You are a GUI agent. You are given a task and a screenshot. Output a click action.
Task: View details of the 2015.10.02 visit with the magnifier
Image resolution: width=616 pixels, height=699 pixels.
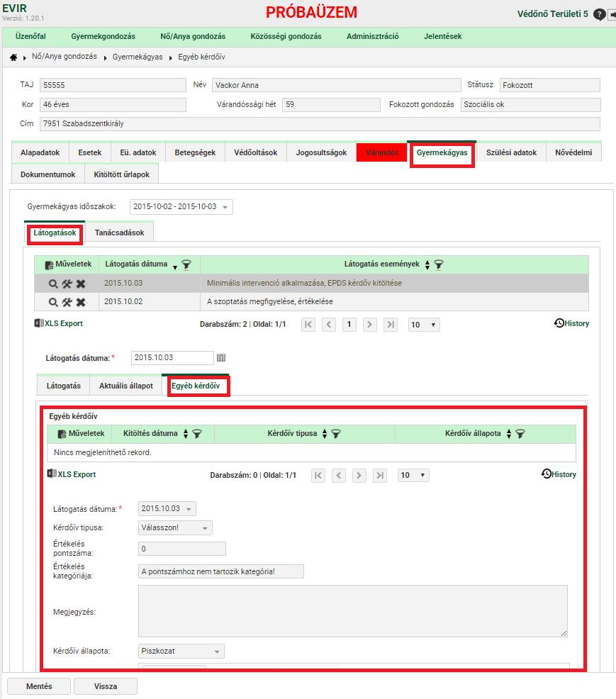point(53,302)
